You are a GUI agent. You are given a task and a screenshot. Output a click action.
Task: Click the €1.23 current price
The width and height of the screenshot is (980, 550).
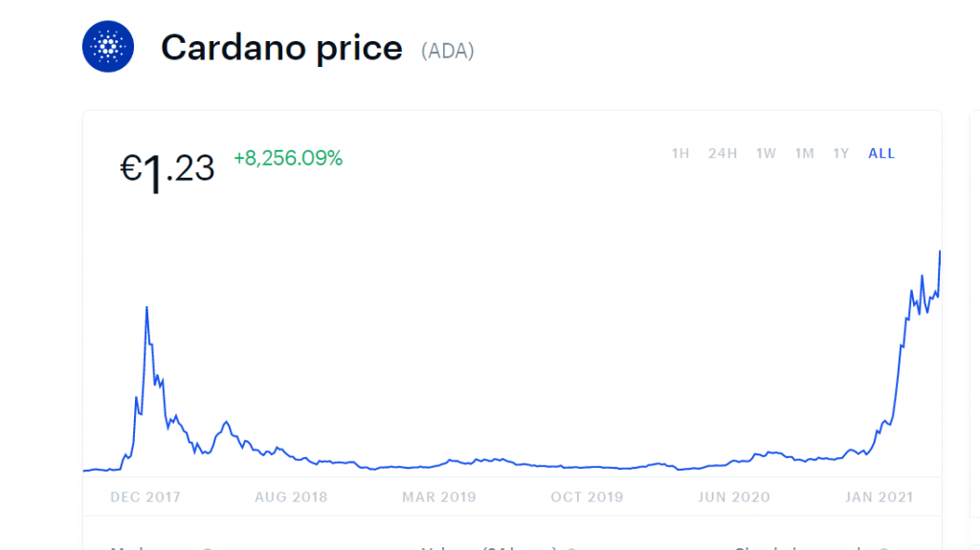[167, 170]
